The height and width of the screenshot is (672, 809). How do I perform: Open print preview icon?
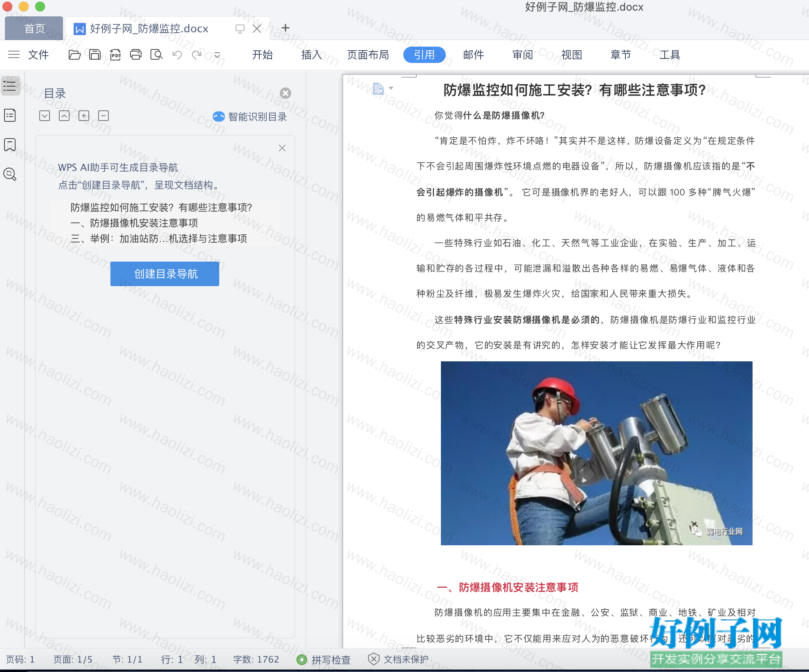(x=156, y=54)
